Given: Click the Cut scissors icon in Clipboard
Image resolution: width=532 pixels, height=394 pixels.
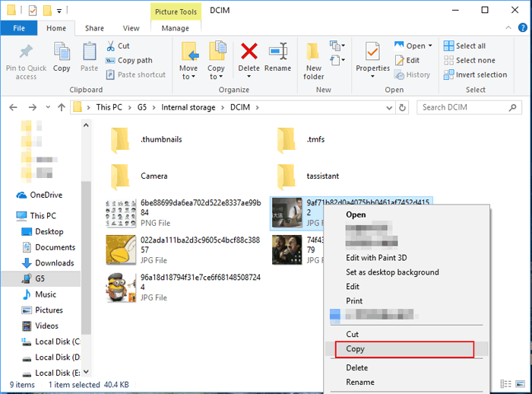Looking at the screenshot, I should point(112,46).
